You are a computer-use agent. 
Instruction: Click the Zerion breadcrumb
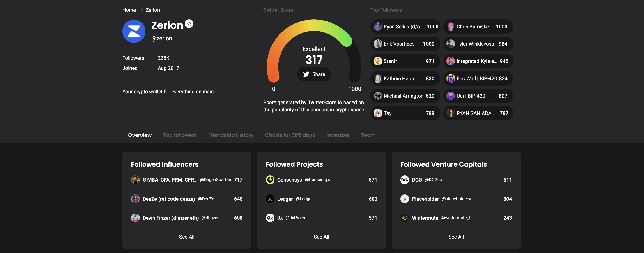(153, 10)
